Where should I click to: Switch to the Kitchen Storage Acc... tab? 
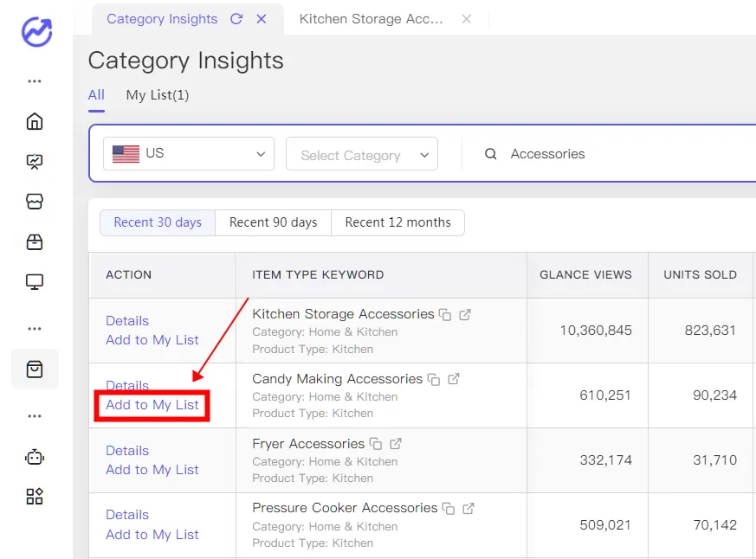pyautogui.click(x=372, y=19)
